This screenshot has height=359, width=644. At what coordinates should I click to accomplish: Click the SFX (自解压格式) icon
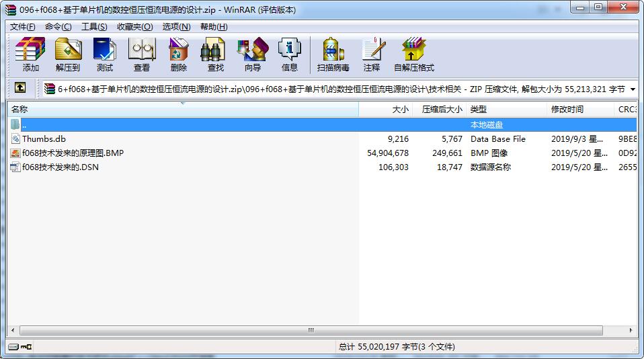414,54
